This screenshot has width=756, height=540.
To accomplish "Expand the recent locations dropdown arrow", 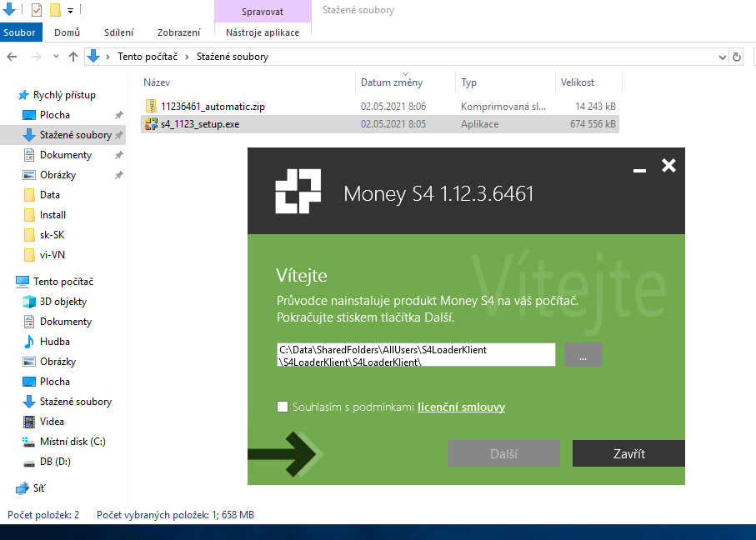I will [55, 57].
